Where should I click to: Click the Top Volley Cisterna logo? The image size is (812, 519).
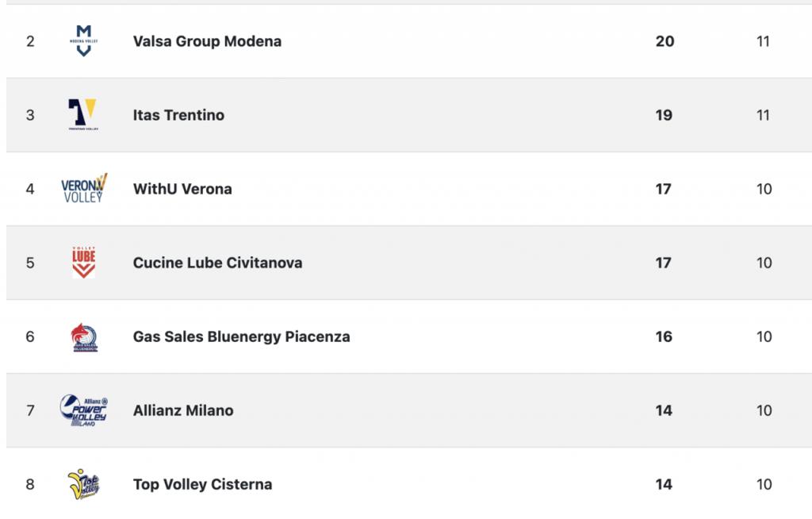(83, 484)
